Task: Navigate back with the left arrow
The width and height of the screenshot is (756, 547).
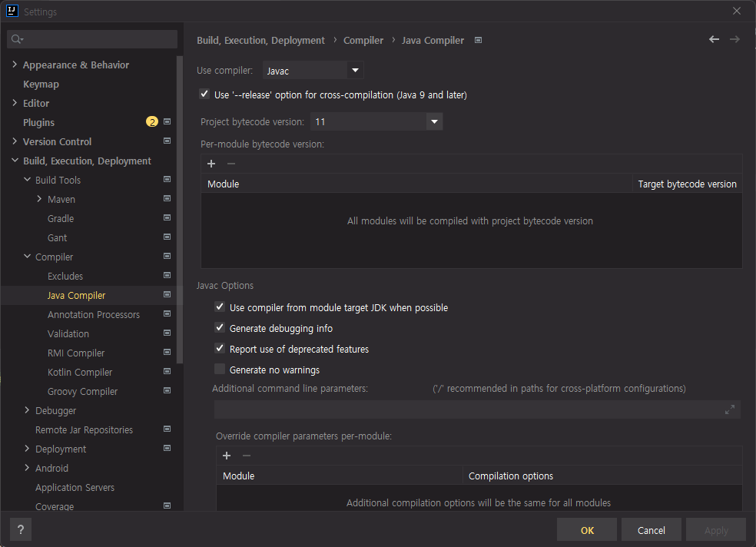Action: pyautogui.click(x=714, y=39)
